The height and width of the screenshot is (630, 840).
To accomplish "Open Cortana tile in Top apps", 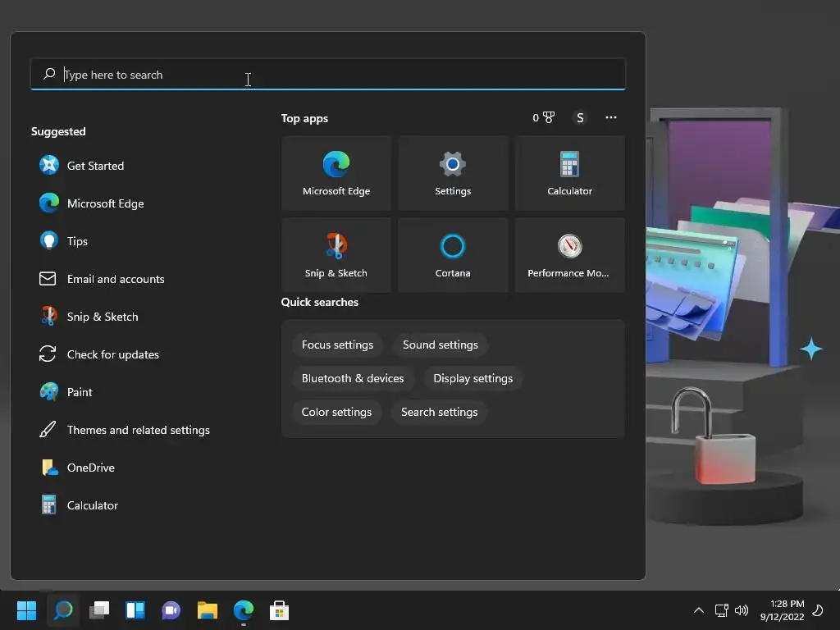I will pyautogui.click(x=453, y=255).
